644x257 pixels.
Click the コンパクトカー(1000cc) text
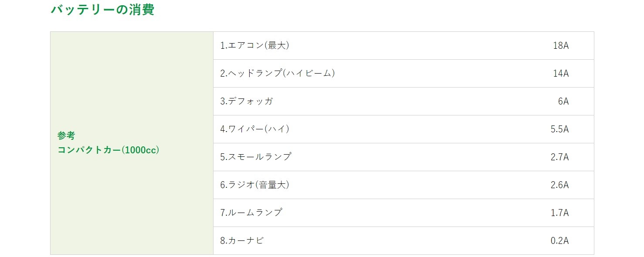coord(108,150)
